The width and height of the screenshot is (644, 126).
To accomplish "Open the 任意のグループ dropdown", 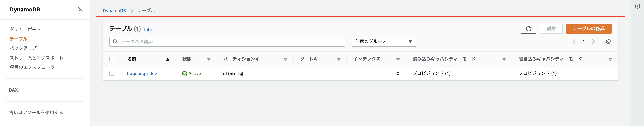I will [384, 42].
